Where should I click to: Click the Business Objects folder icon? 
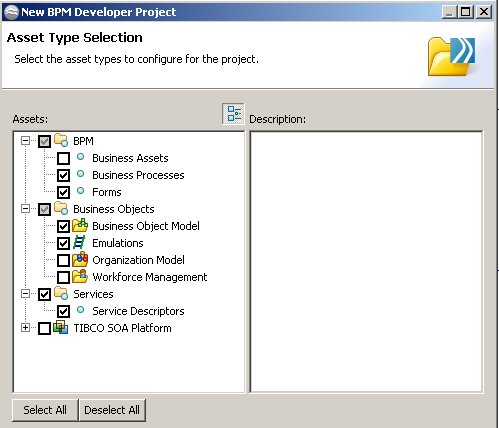click(x=61, y=208)
